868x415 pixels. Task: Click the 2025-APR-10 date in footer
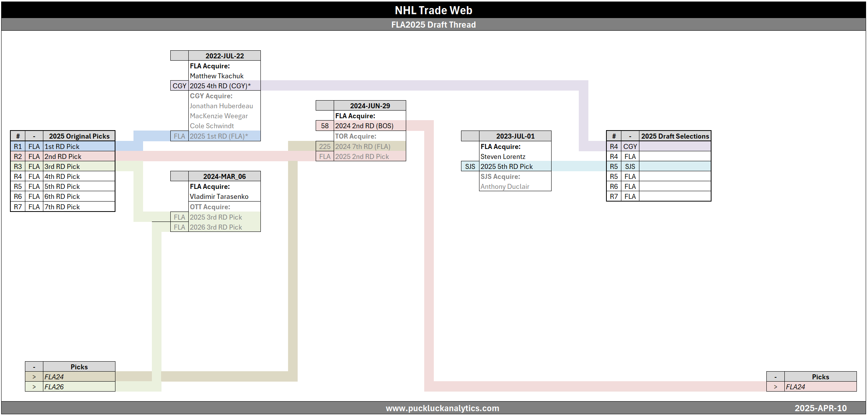820,408
